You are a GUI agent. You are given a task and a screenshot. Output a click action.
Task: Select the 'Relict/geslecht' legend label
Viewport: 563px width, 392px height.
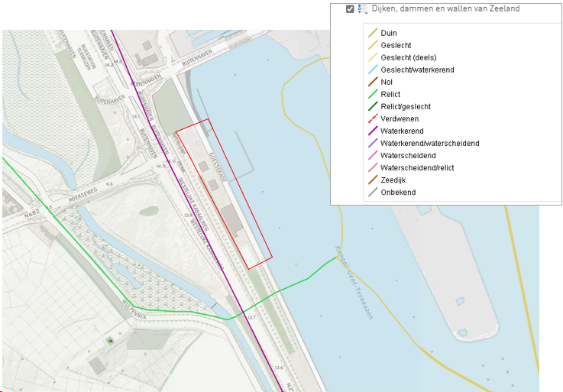tap(406, 106)
